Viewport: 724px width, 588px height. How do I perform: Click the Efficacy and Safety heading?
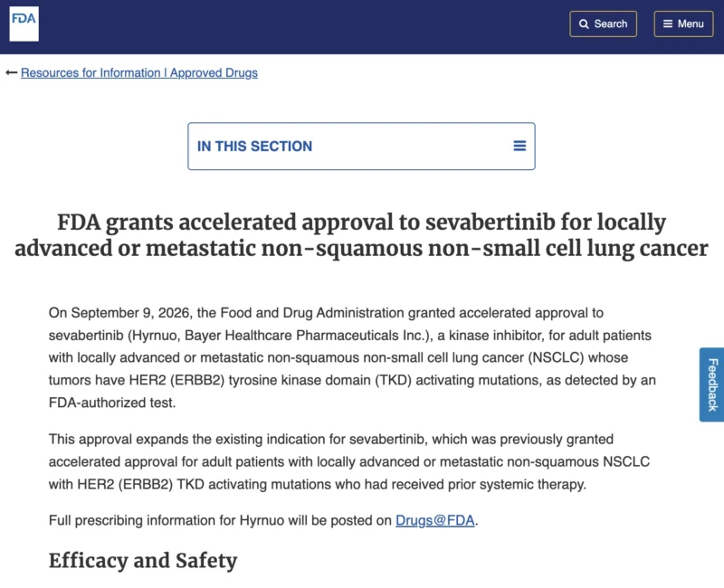coord(143,561)
